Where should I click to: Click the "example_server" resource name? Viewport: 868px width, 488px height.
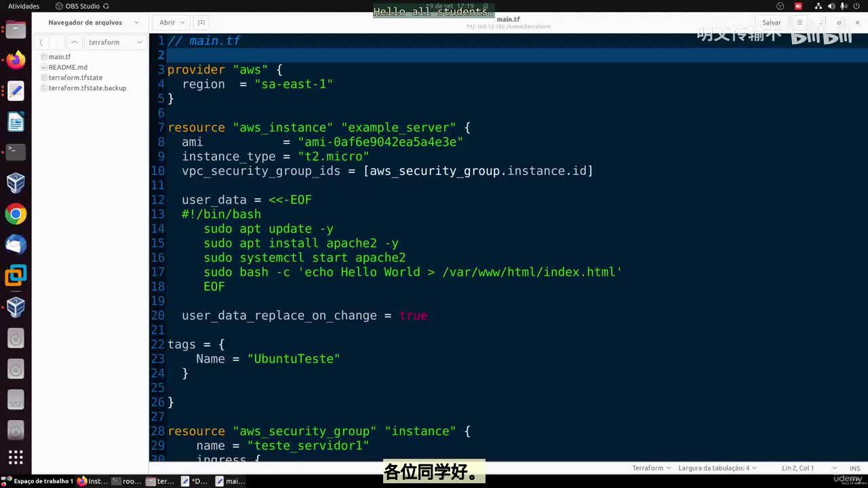399,127
